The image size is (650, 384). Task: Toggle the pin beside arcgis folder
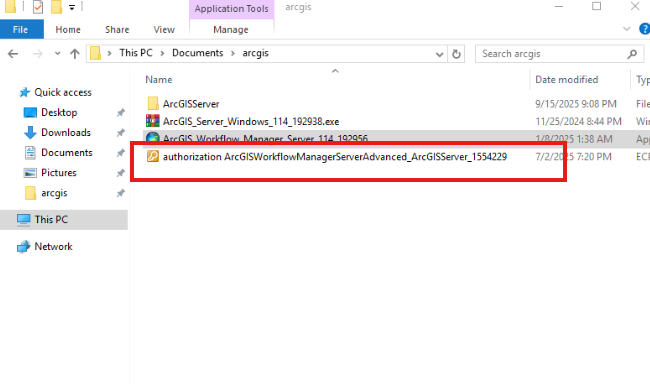pyautogui.click(x=120, y=193)
